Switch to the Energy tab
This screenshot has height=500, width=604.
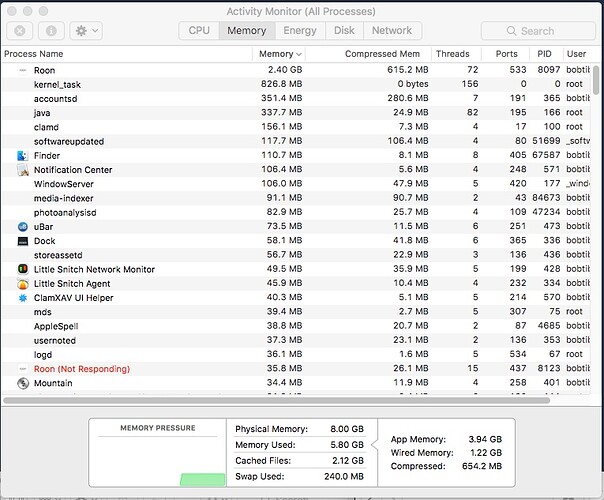point(300,30)
